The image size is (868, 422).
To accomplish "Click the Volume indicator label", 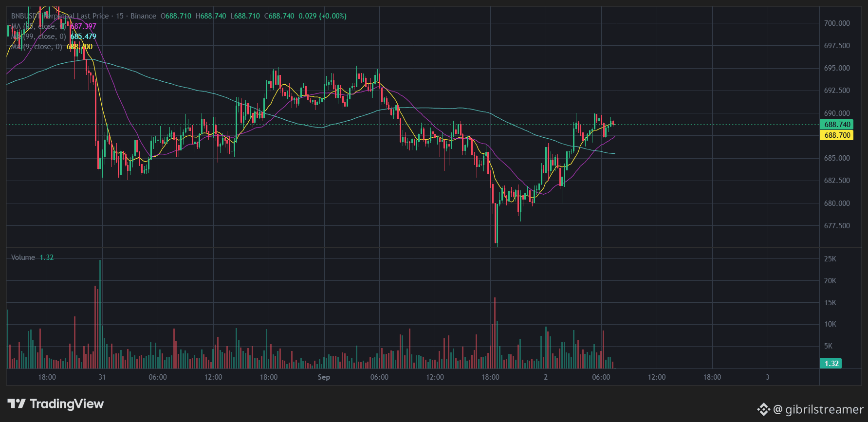I will [23, 257].
